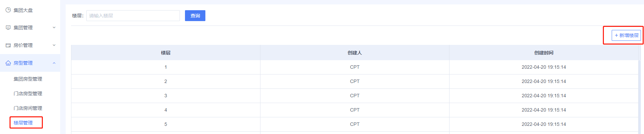Screen dimensions: 644x134
Task: Click the 房型管理 house icon
Action: (x=8, y=63)
